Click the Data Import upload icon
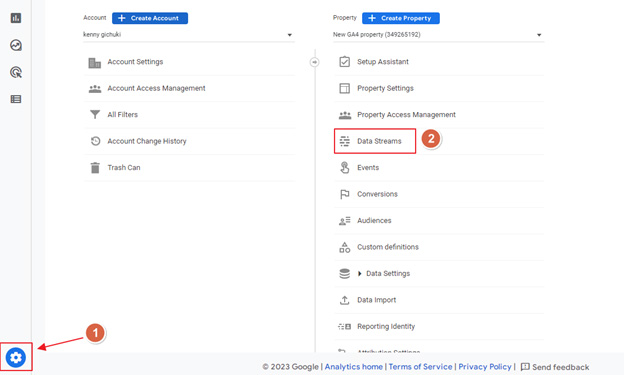 coord(345,300)
